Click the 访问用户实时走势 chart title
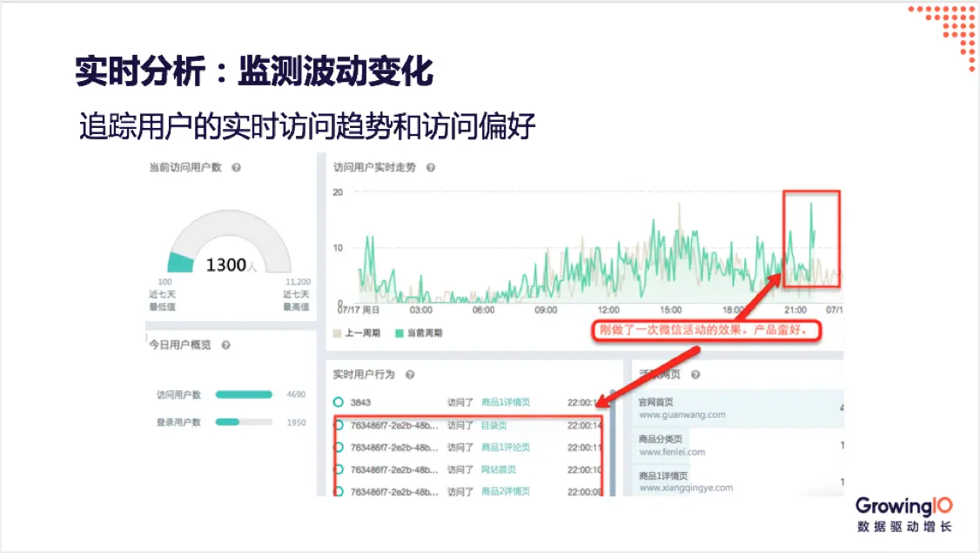The width and height of the screenshot is (980, 553). tap(374, 168)
